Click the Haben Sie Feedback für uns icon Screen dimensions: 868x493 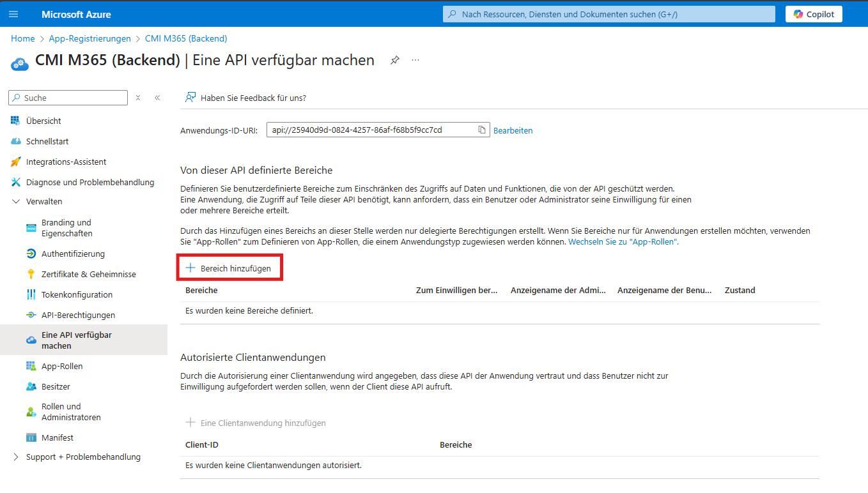pyautogui.click(x=190, y=98)
